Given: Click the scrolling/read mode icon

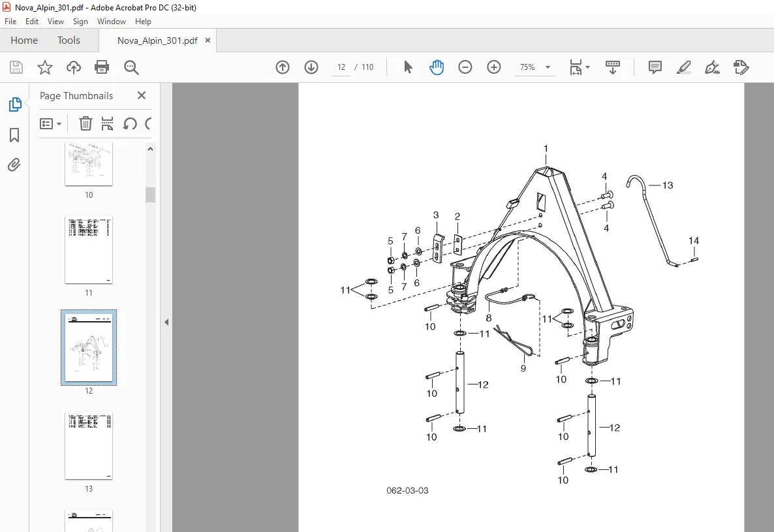Looking at the screenshot, I should pos(613,67).
